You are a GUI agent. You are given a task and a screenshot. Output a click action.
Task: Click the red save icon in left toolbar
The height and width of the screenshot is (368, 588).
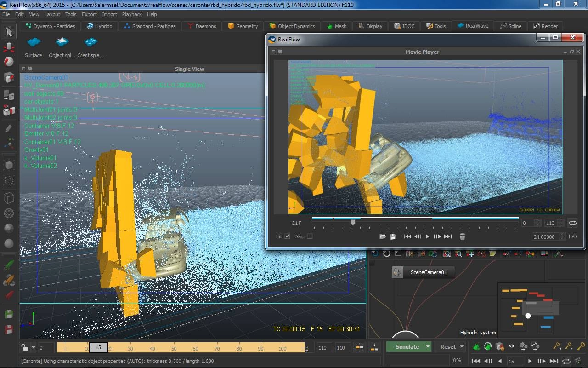coord(9,329)
